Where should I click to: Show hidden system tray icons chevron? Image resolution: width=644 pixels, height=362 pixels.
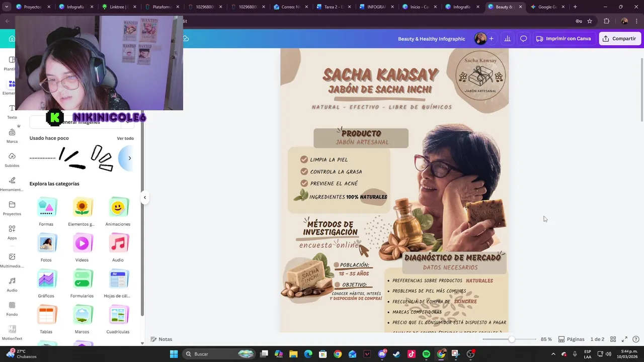pos(553,354)
